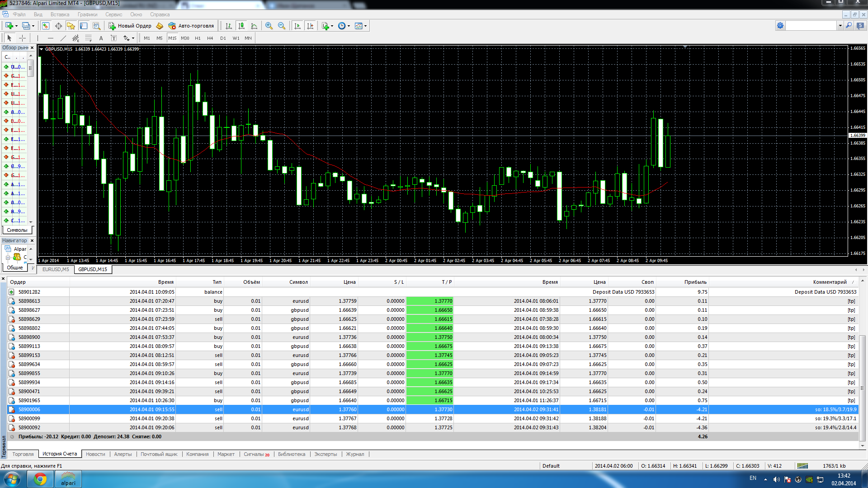The width and height of the screenshot is (868, 488).
Task: Switch to the Торговля terminal tab
Action: click(x=23, y=454)
